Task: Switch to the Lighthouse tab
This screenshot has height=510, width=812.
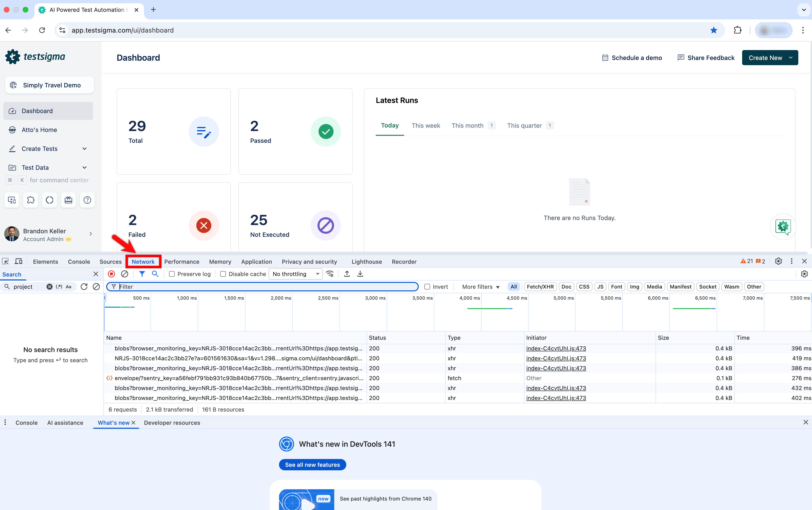Action: click(x=367, y=261)
